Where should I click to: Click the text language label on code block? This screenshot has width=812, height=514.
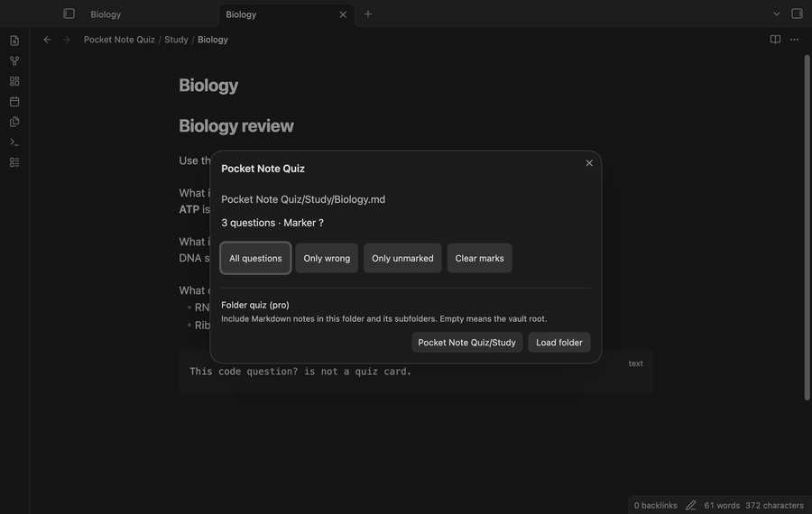635,363
